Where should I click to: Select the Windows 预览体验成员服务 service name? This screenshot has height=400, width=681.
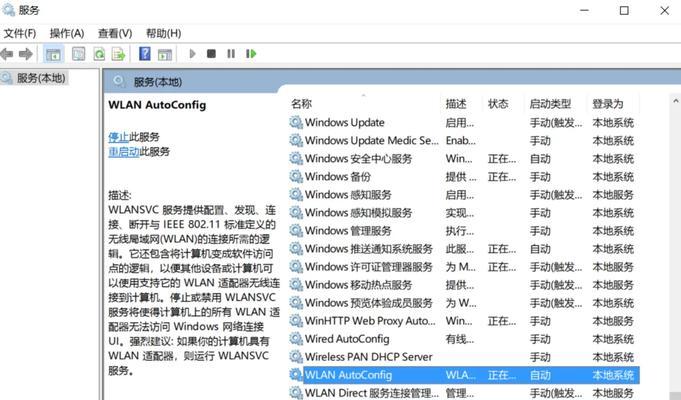pos(369,303)
